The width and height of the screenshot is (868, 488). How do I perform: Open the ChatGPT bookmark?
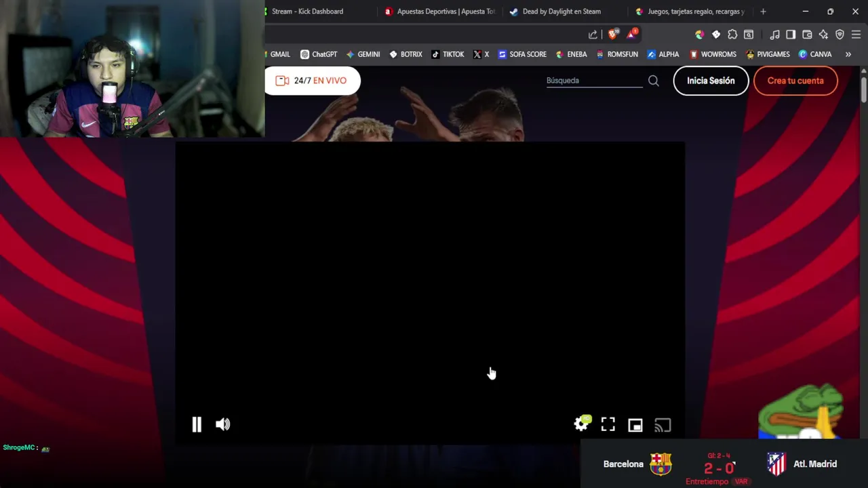pyautogui.click(x=319, y=54)
